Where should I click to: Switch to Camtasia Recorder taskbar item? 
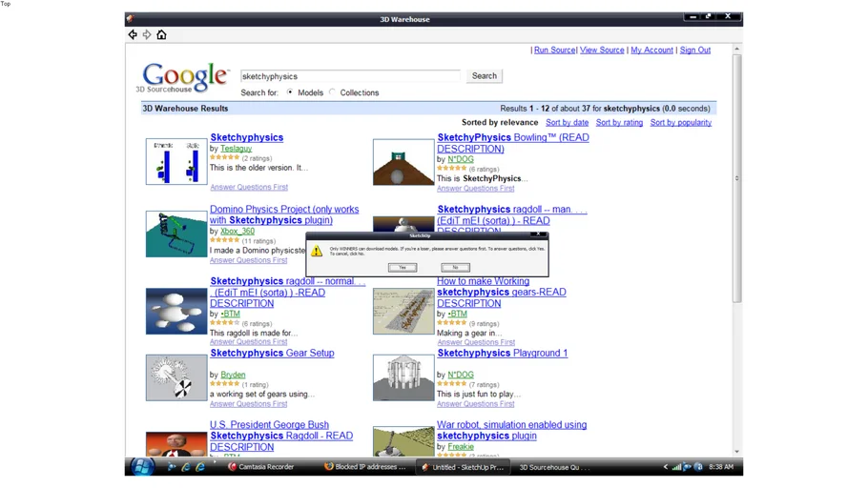pyautogui.click(x=260, y=467)
